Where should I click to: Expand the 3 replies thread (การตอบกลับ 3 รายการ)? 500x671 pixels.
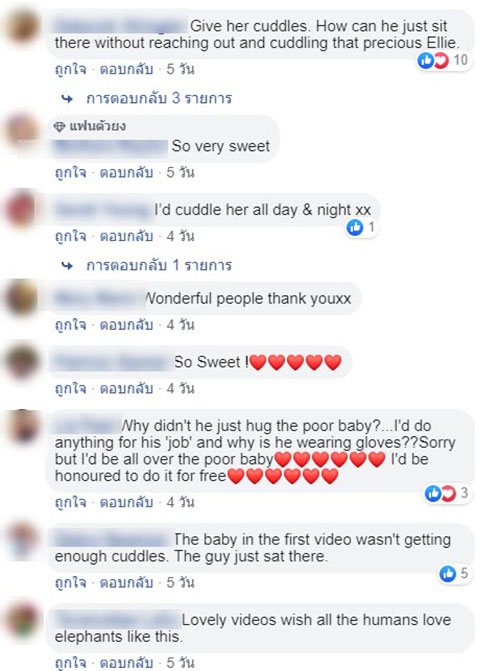(159, 98)
